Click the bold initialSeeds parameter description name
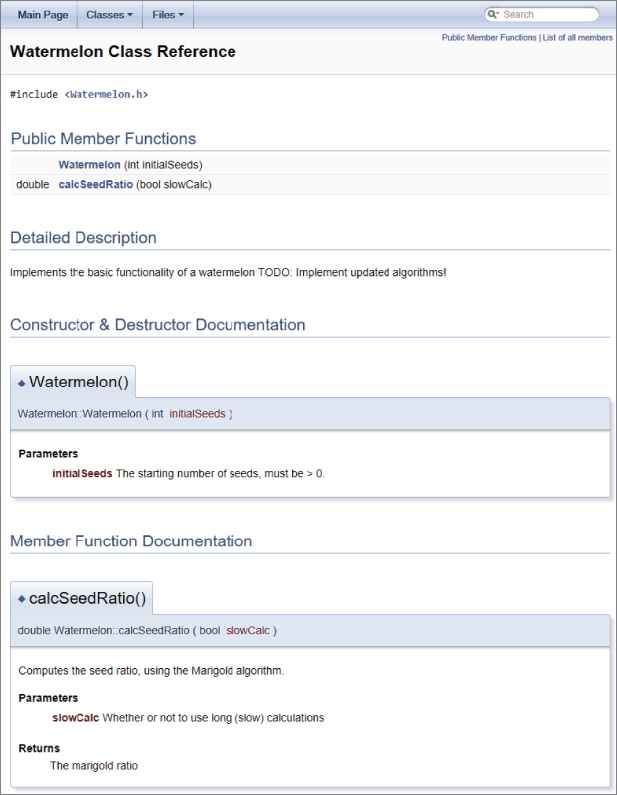 pyautogui.click(x=82, y=474)
